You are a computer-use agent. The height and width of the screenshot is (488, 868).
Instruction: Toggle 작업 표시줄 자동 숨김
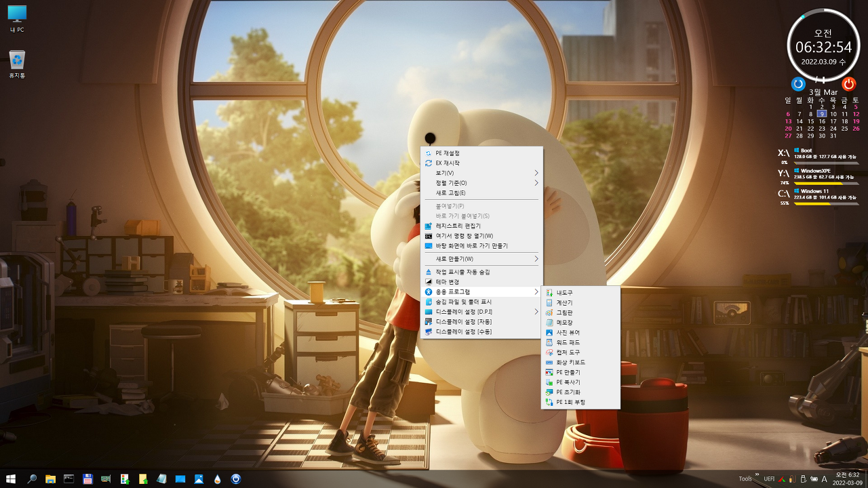[481, 272]
